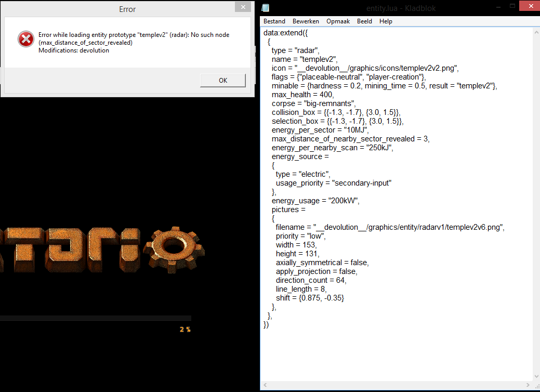Click the horizontal scrollbar left arrow
The height and width of the screenshot is (392, 540).
point(265,385)
